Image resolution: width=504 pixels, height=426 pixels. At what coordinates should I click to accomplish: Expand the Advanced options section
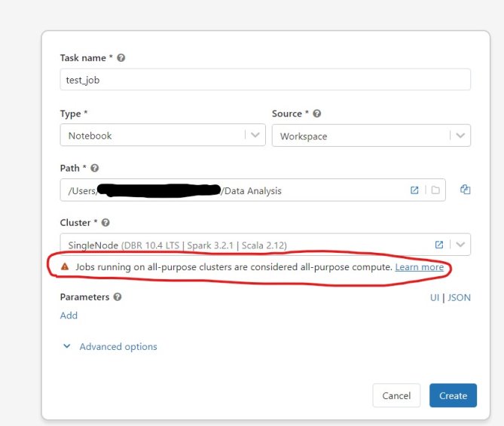pyautogui.click(x=109, y=346)
